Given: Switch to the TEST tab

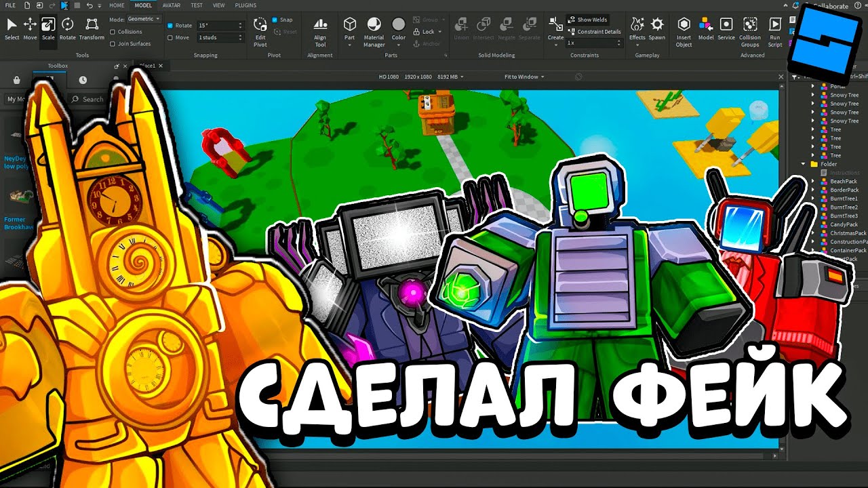Looking at the screenshot, I should pyautogui.click(x=197, y=5).
